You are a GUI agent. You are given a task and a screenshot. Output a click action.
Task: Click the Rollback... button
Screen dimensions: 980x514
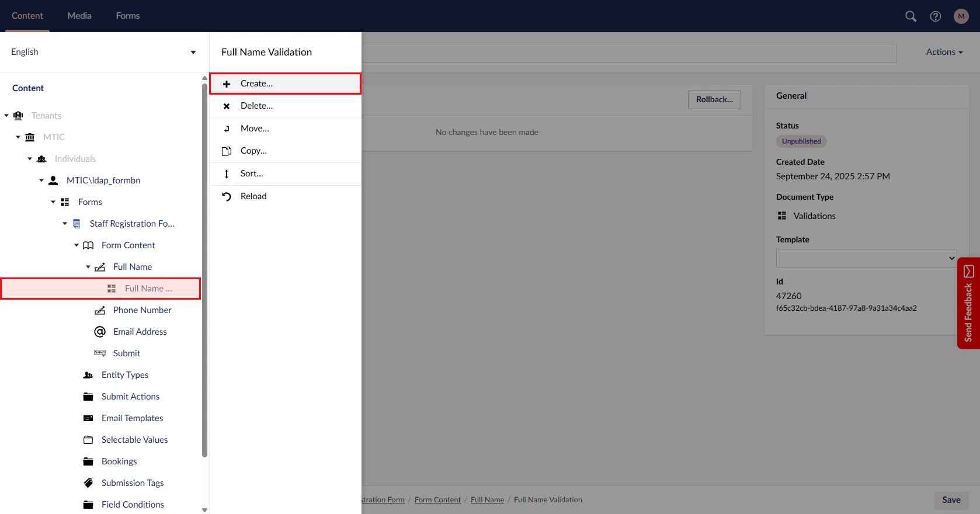pyautogui.click(x=714, y=100)
